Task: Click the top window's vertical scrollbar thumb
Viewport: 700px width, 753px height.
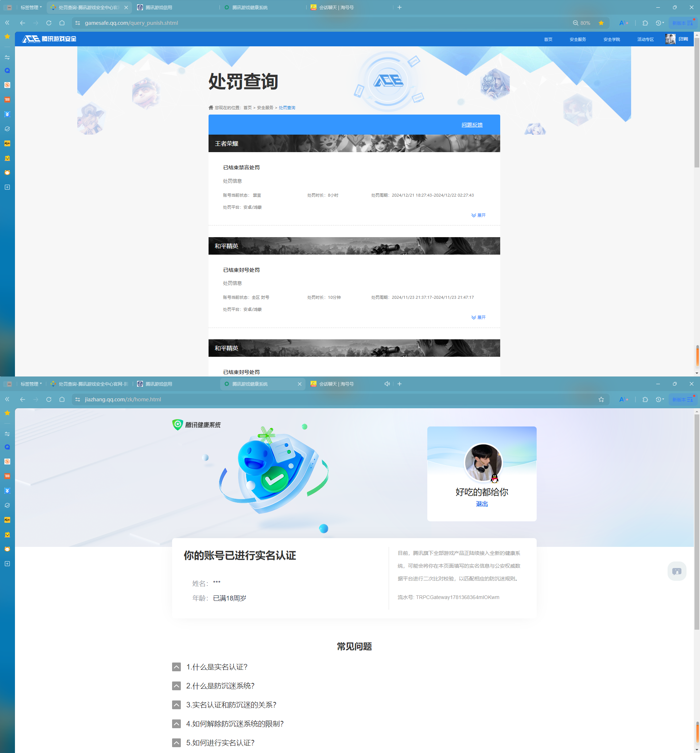Action: point(697,103)
